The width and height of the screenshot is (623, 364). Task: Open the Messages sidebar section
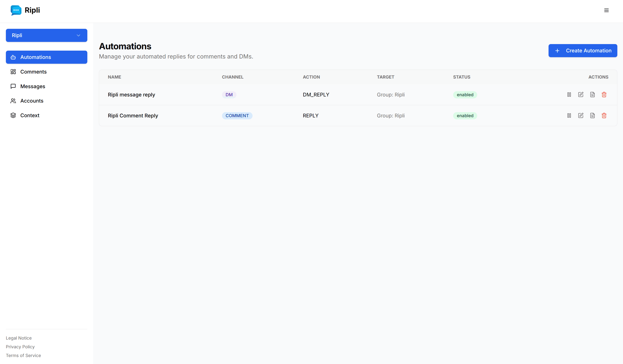(33, 86)
